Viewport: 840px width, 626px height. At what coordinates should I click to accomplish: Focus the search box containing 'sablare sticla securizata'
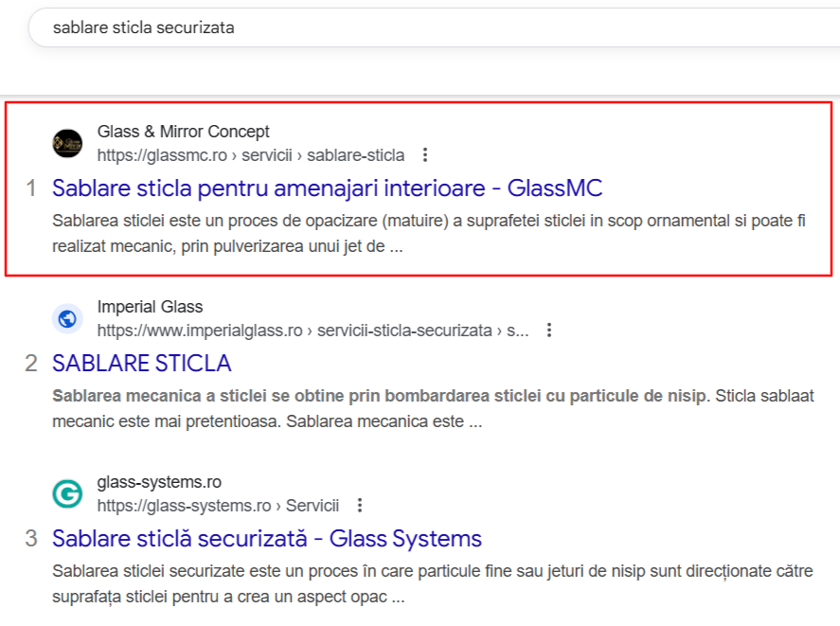[434, 27]
